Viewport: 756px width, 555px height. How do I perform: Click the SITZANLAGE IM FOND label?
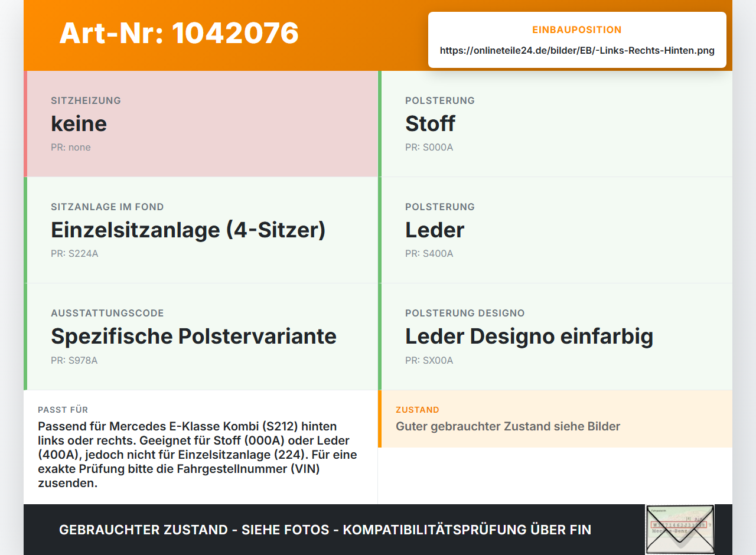[x=107, y=207]
